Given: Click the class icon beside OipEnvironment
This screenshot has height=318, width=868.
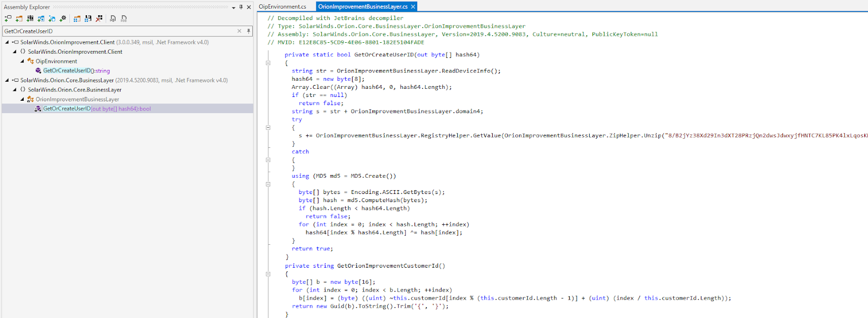Looking at the screenshot, I should tap(30, 61).
